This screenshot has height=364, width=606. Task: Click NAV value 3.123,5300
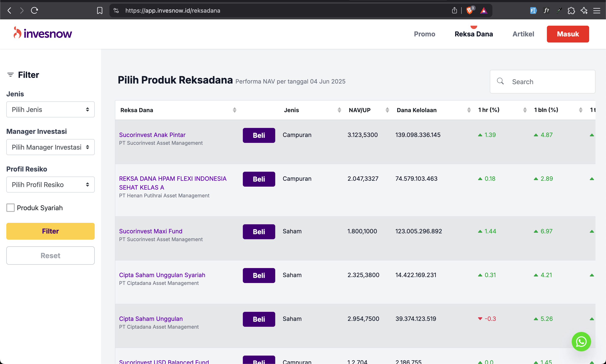tap(363, 135)
